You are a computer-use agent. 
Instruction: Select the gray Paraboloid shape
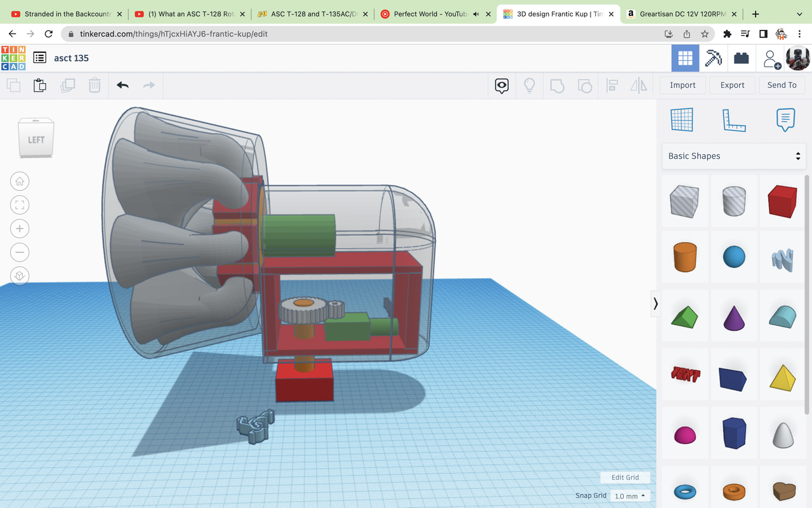pyautogui.click(x=783, y=435)
